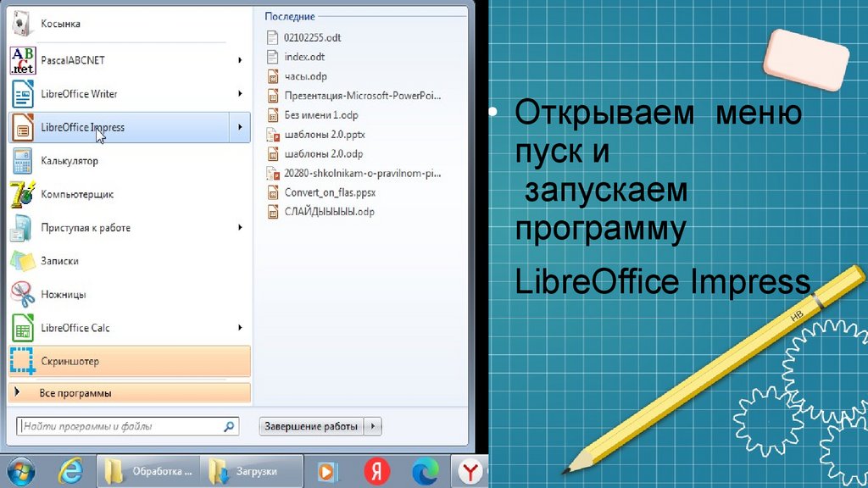Click the LibreOffice Writer icon
Image resolution: width=868 pixels, height=488 pixels.
tap(23, 93)
